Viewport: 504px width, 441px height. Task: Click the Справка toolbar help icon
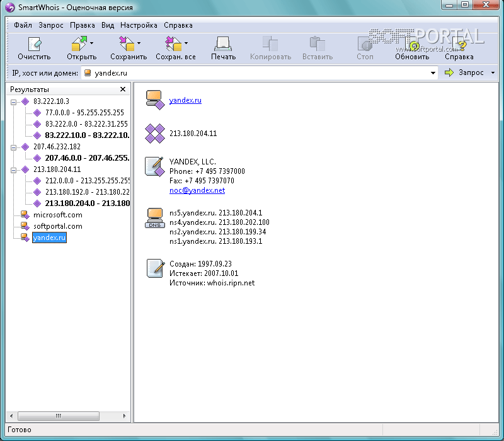pos(459,44)
